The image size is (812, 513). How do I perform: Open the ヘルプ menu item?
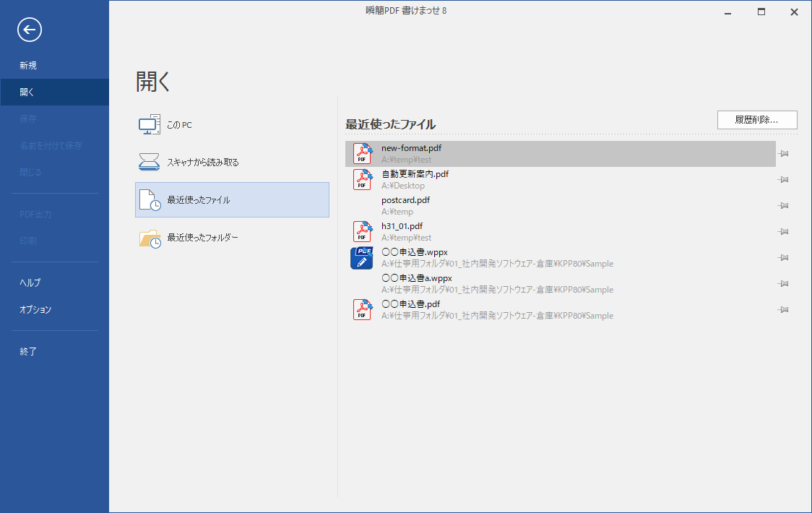(x=54, y=283)
